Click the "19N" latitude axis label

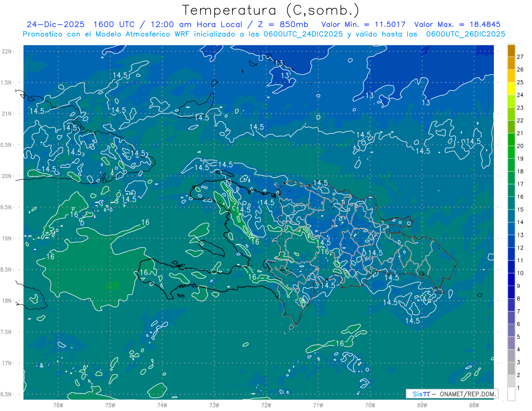pyautogui.click(x=7, y=238)
